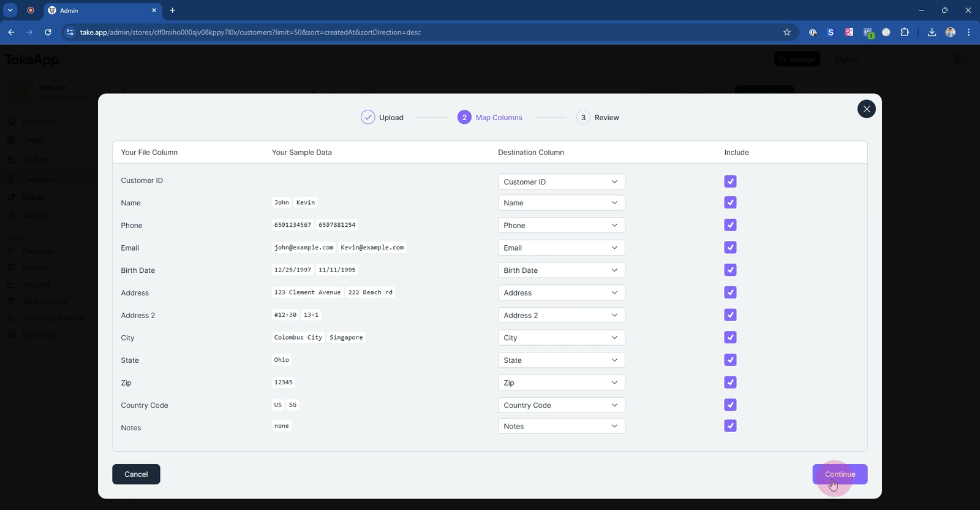Image resolution: width=980 pixels, height=510 pixels.
Task: Select the Admin browser tab
Action: (x=103, y=10)
